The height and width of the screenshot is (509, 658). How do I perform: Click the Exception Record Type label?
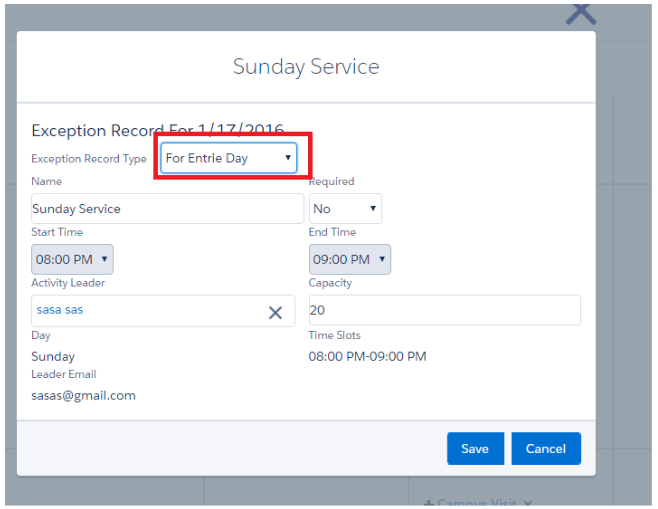coord(89,159)
